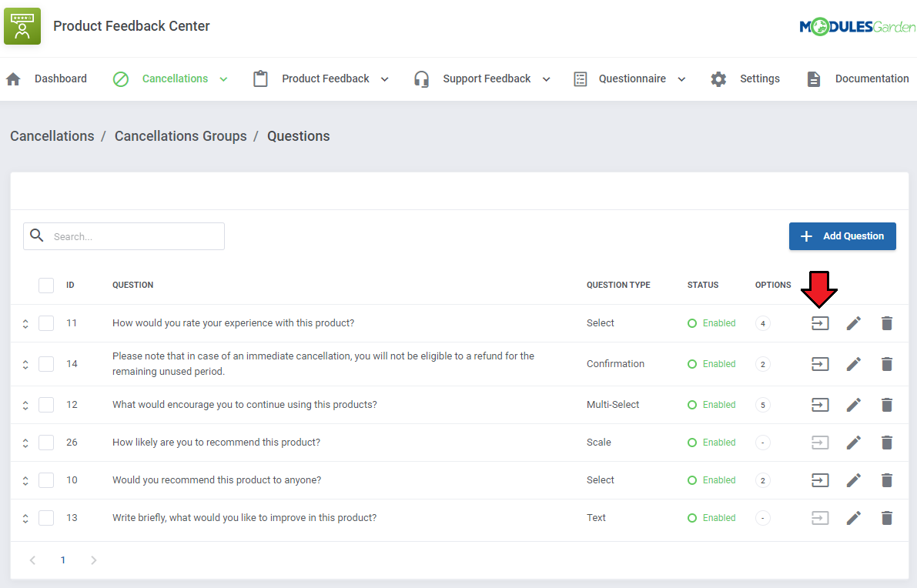The image size is (917, 588).
Task: Toggle the select-all checkbox in header
Action: pyautogui.click(x=46, y=286)
